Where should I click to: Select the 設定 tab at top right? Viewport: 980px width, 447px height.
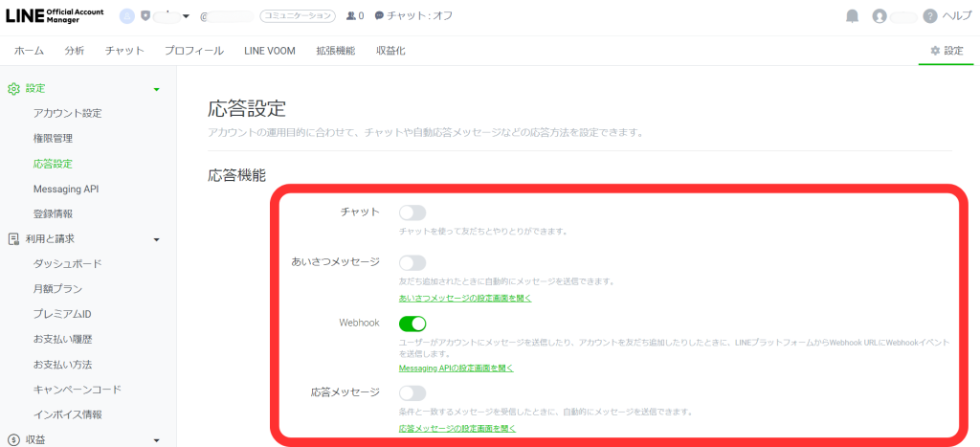(x=947, y=51)
